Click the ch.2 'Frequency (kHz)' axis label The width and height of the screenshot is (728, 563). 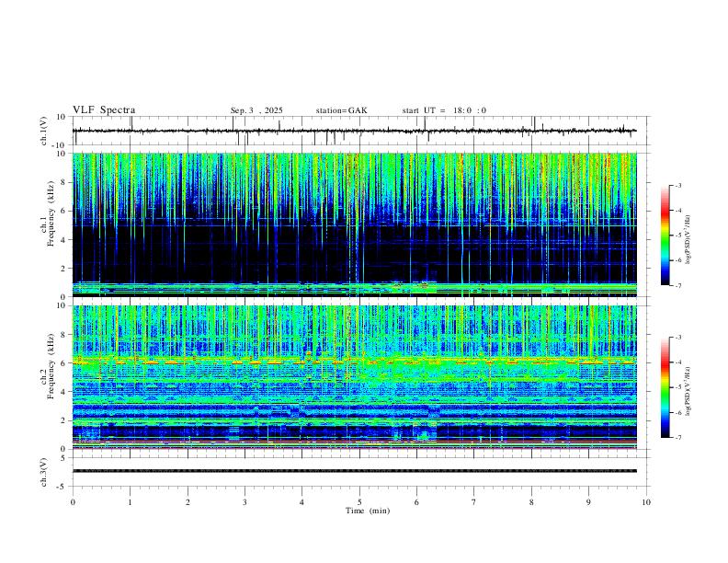click(x=51, y=365)
